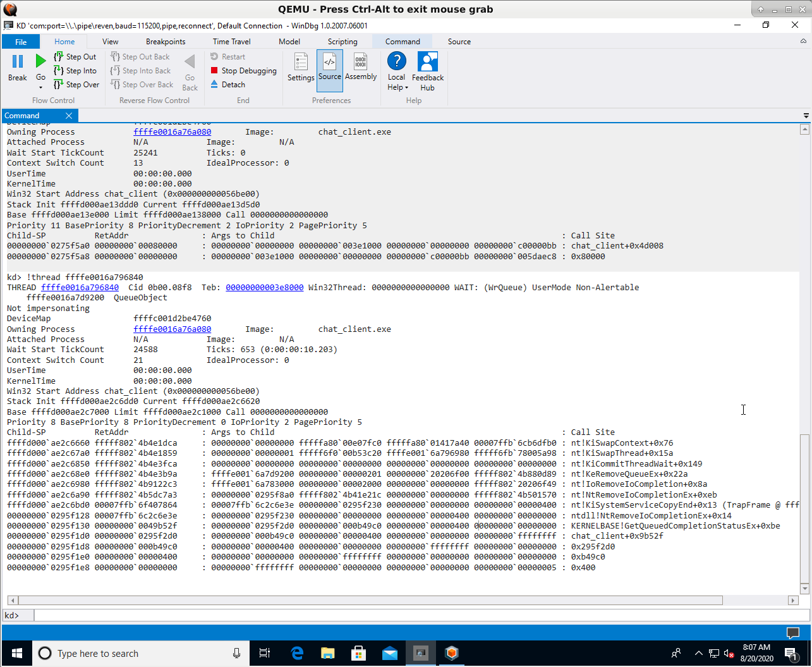Screen dimensions: 812x667
Task: Open the Command window options dropdown arrow
Action: [806, 116]
